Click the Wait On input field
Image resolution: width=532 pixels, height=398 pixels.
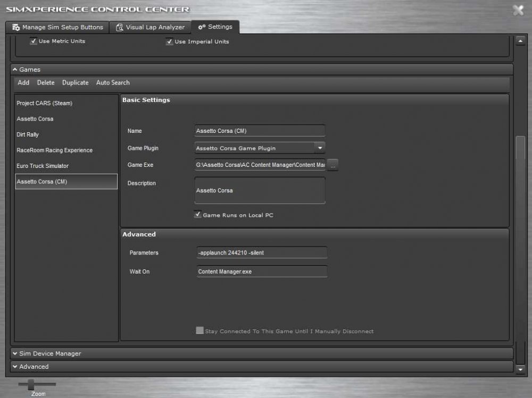point(262,272)
